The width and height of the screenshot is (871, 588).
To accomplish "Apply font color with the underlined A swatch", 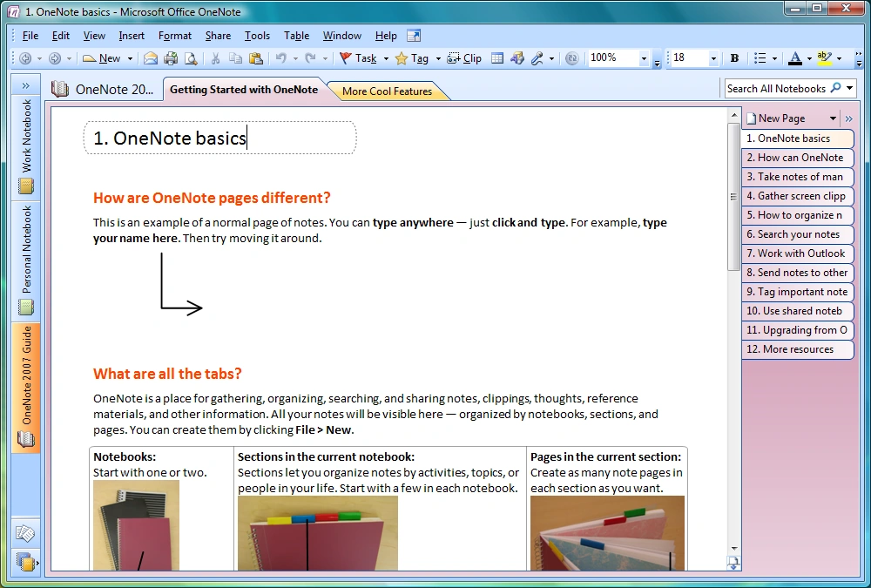I will click(x=795, y=58).
